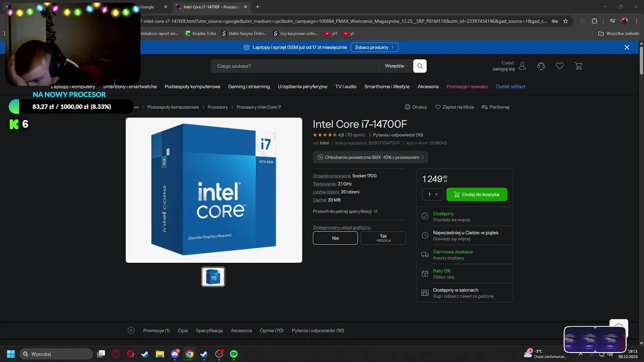The height and width of the screenshot is (362, 644).
Task: Open the heart wishlist icon in header
Action: 559,66
